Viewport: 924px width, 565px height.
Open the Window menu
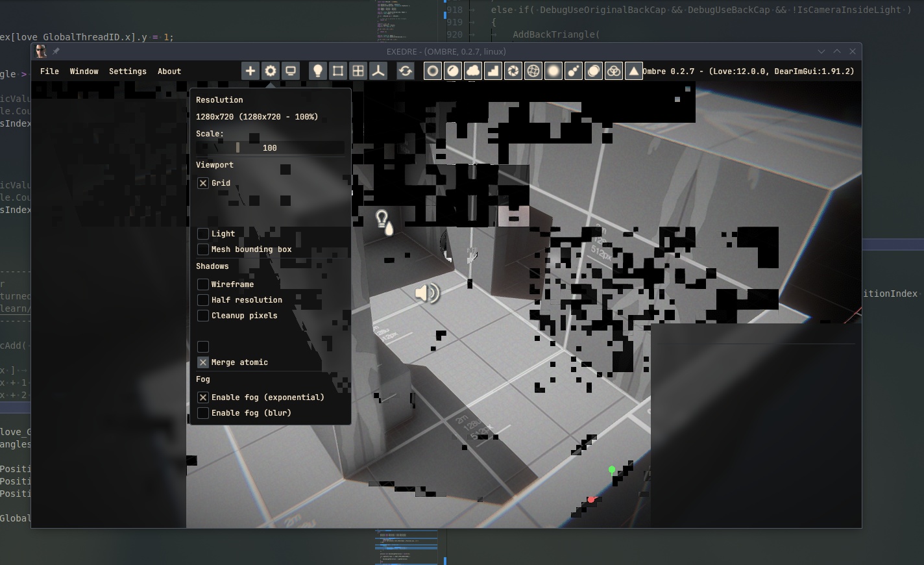84,71
